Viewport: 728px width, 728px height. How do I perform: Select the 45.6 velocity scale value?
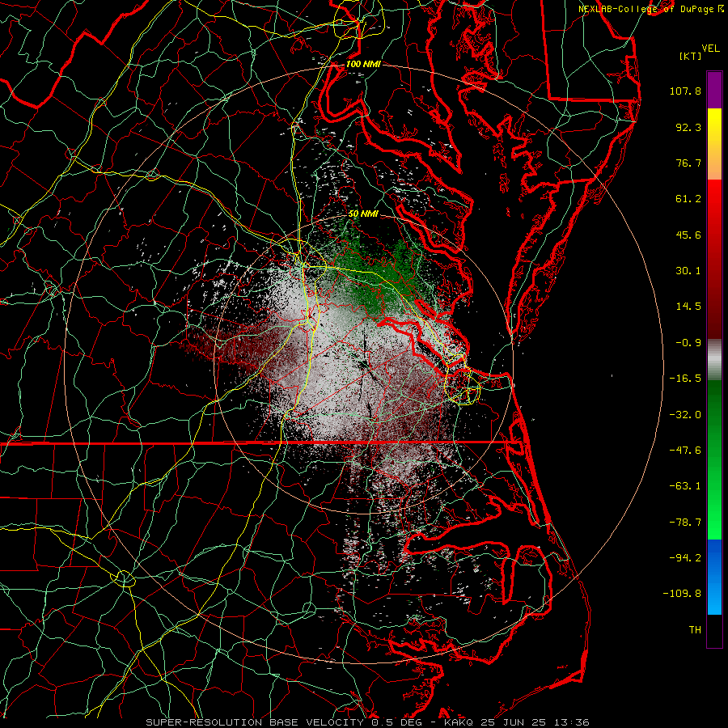688,235
